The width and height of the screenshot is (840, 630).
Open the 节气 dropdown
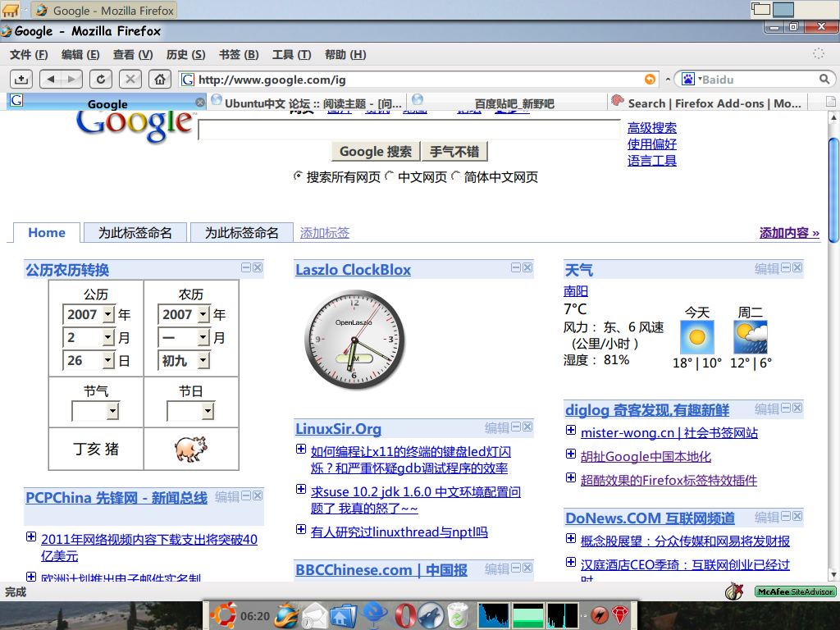click(x=96, y=412)
